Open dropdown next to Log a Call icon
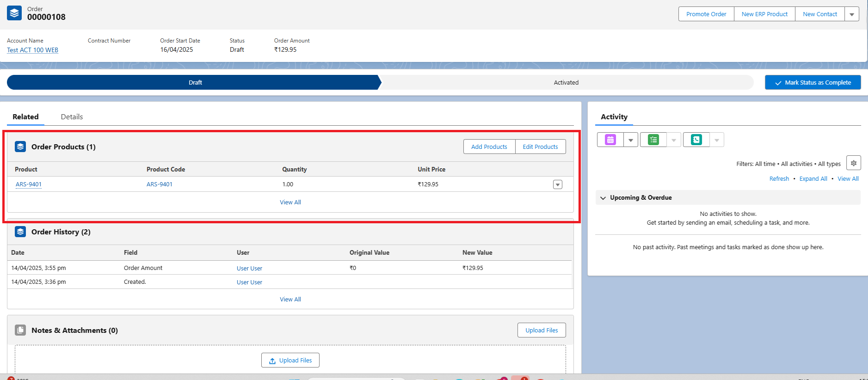The width and height of the screenshot is (868, 380). click(717, 140)
